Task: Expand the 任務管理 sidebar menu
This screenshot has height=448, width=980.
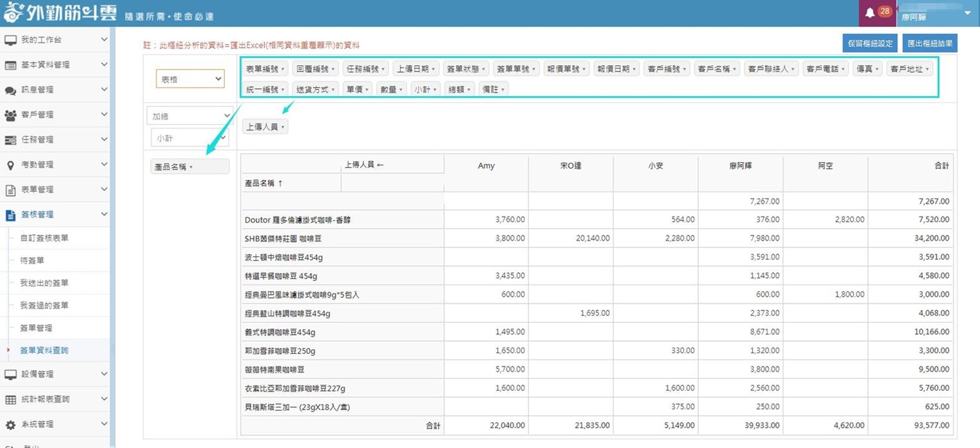Action: pos(55,140)
